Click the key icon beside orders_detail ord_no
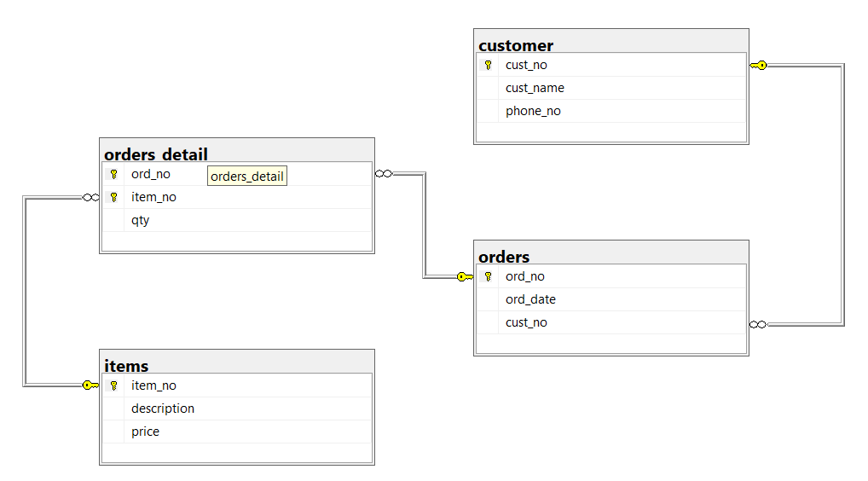Screen dimensions: 868x481 click(x=113, y=174)
